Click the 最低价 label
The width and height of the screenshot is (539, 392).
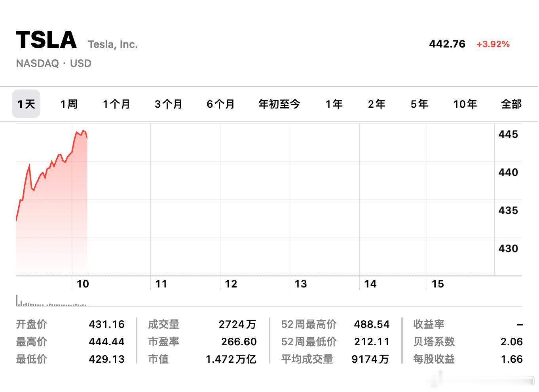pyautogui.click(x=31, y=359)
